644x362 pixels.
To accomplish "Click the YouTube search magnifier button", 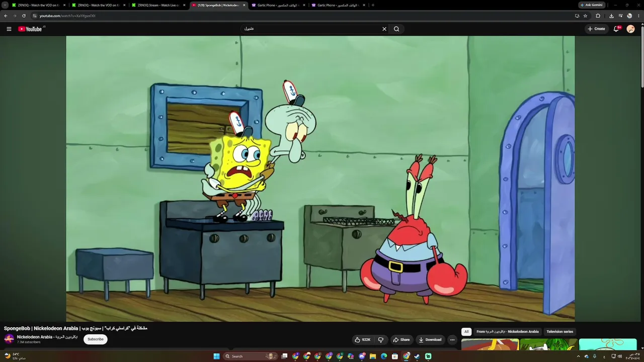I will point(396,29).
